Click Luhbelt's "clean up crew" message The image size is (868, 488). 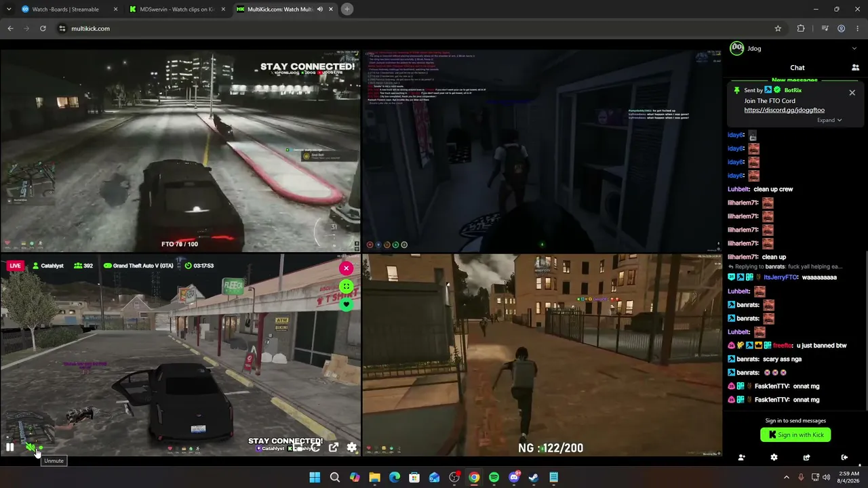(773, 189)
